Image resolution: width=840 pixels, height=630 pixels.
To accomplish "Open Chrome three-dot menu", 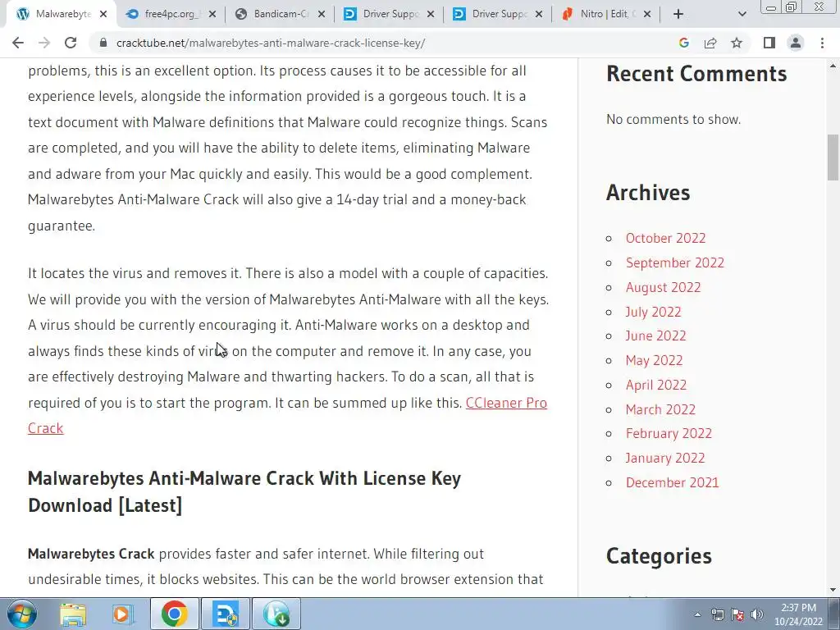I will point(822,43).
